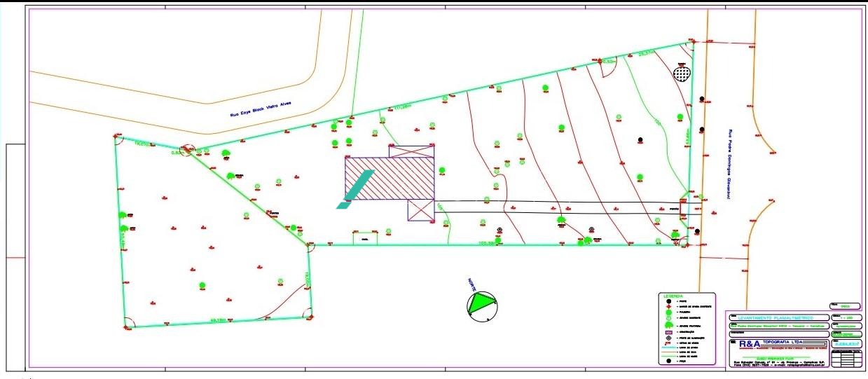Select the dotted hatched circle near the top corner
This screenshot has width=868, height=379.
pos(682,72)
